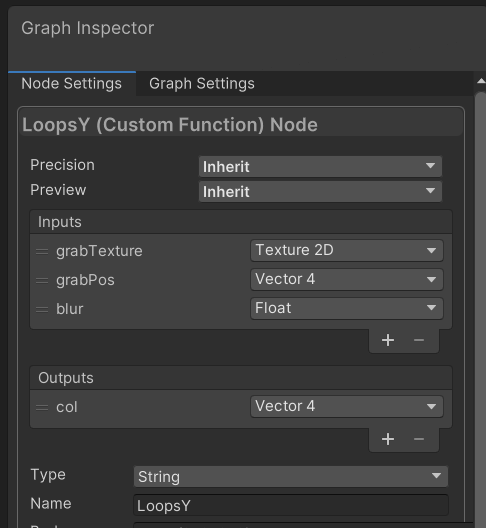The height and width of the screenshot is (528, 486).
Task: Click the plus icon to add an input
Action: point(388,340)
